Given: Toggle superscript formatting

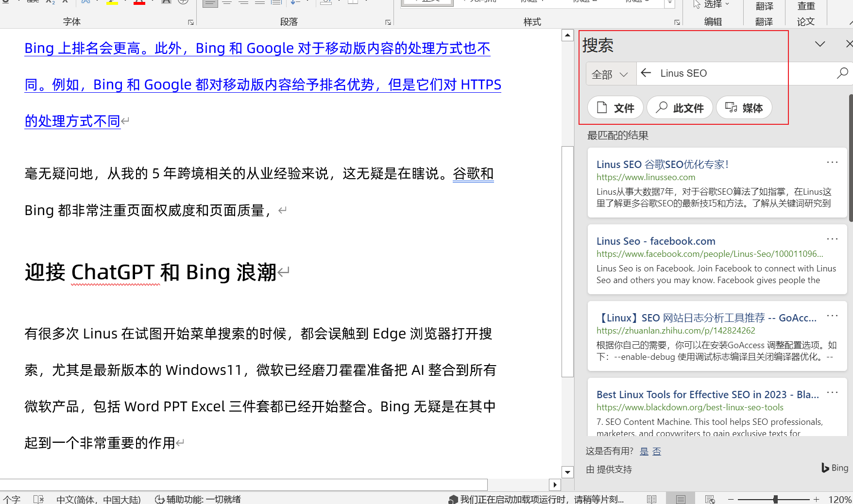Looking at the screenshot, I should tap(65, 1).
